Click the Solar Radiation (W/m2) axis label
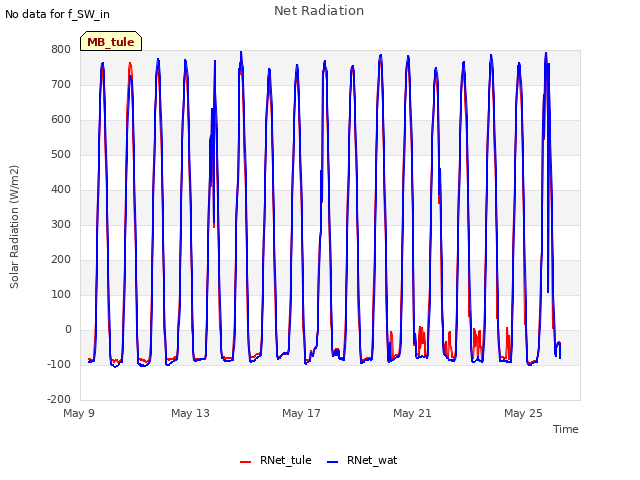Viewport: 640px width, 480px height. tap(14, 227)
